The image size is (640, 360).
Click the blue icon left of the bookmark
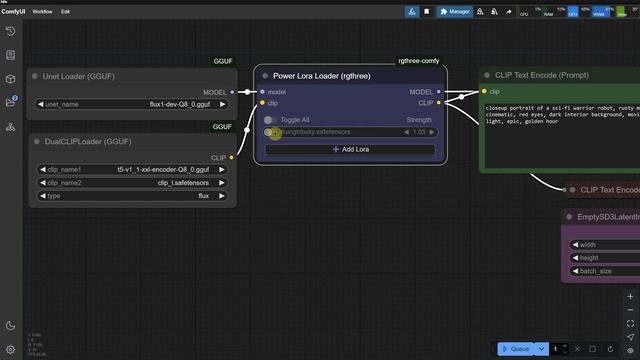[x=412, y=12]
